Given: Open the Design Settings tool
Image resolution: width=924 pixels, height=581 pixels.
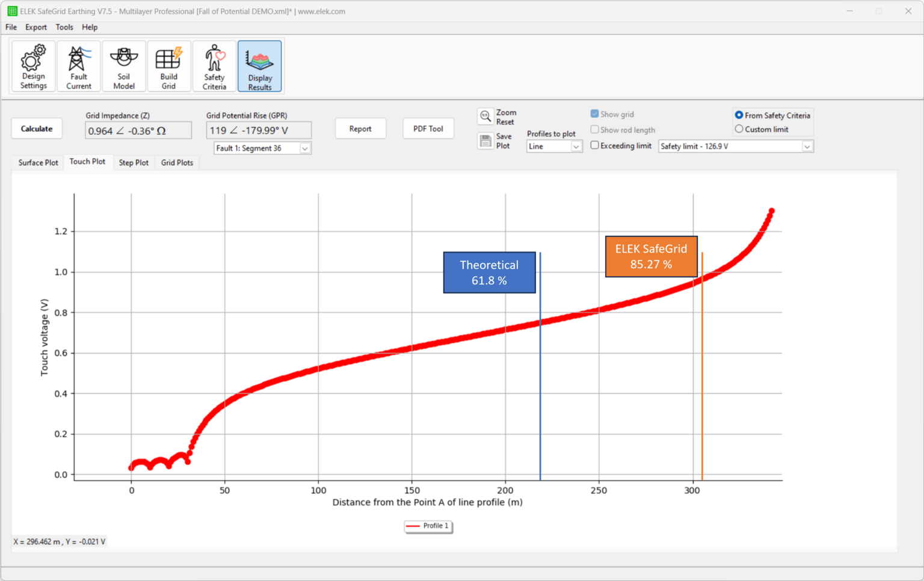Looking at the screenshot, I should point(32,66).
